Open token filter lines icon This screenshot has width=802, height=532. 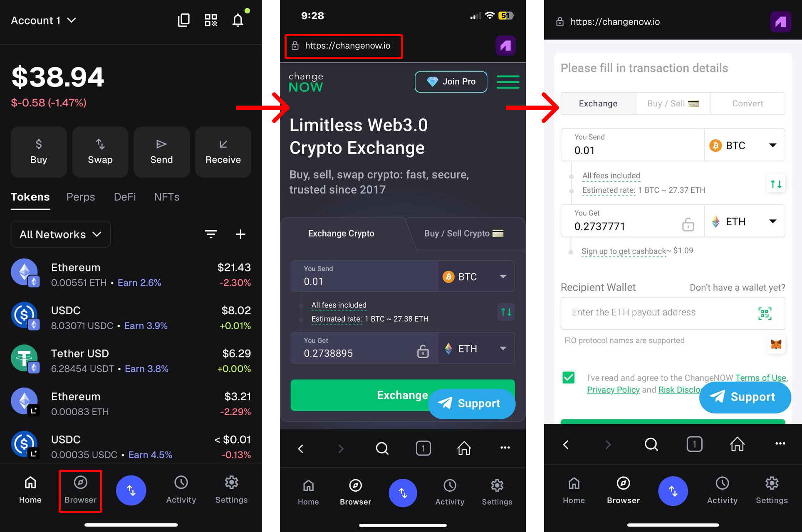coord(211,234)
